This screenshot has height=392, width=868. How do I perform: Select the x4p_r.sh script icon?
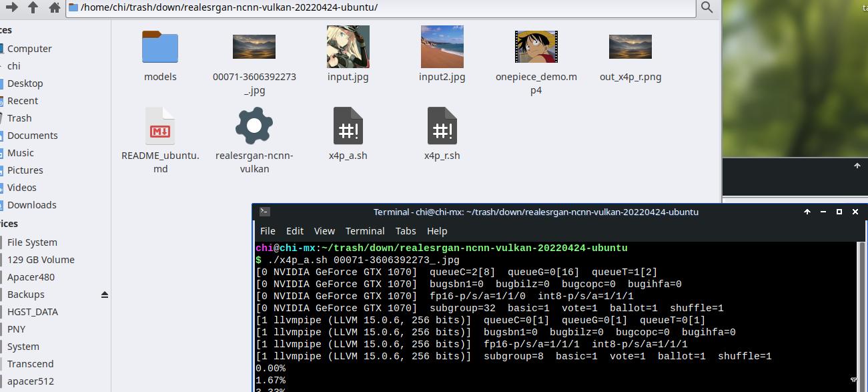click(x=442, y=126)
